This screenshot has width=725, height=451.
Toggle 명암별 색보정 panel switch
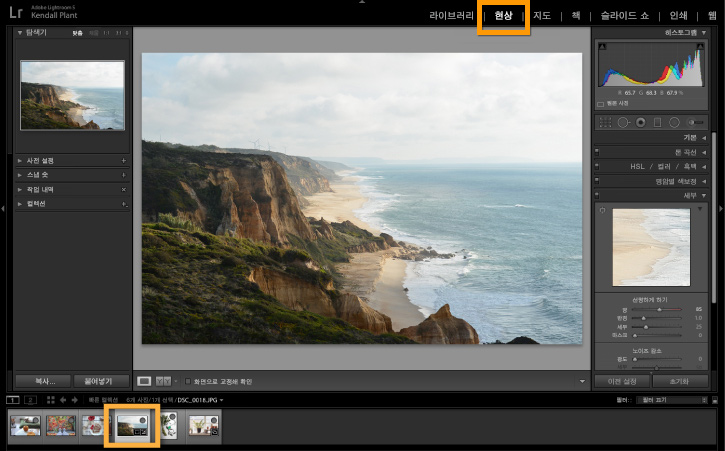click(x=597, y=181)
